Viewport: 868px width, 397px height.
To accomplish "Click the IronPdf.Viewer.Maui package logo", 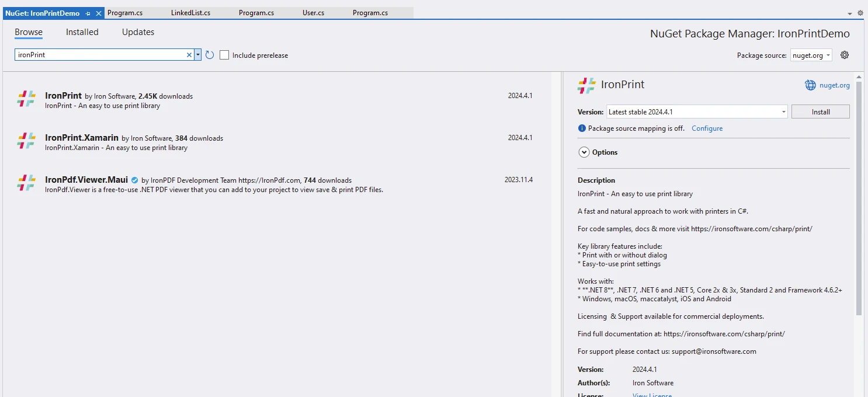I will (26, 183).
